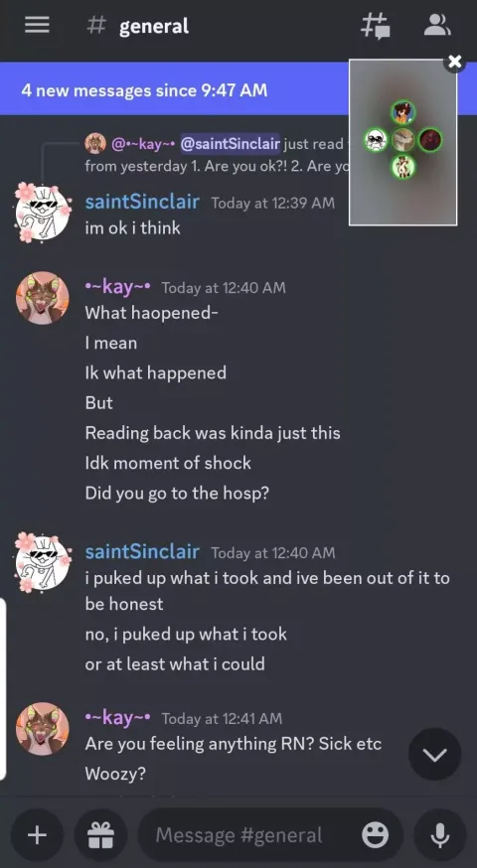Tap the plus attachment button
Screen dimensions: 477x868
pyautogui.click(x=37, y=835)
